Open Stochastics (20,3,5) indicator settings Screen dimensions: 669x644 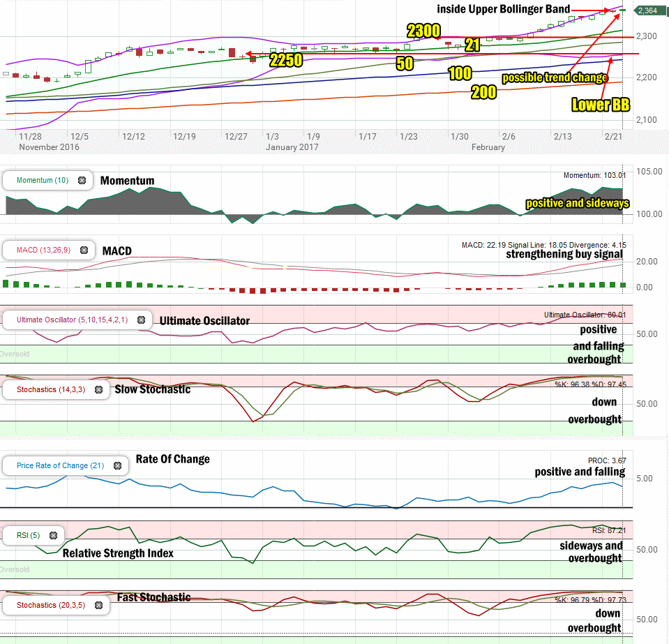point(51,605)
